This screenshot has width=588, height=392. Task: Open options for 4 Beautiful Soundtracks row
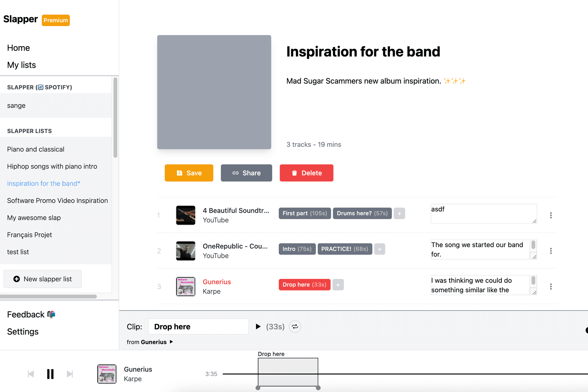coord(551,215)
